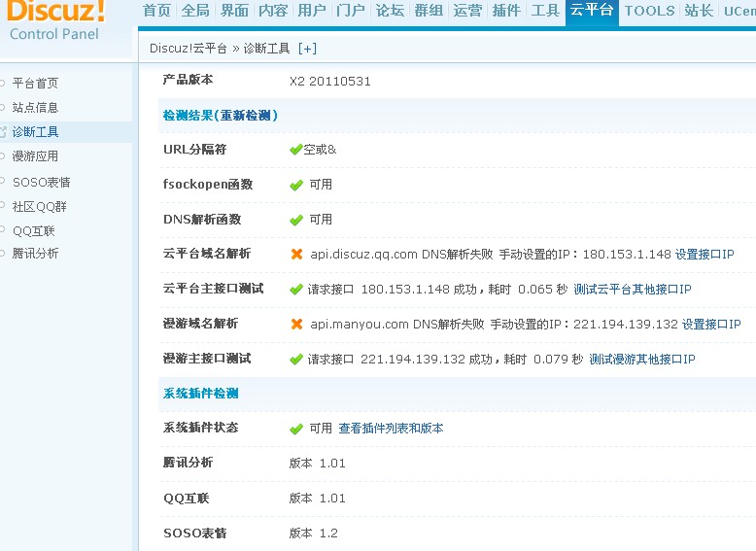The width and height of the screenshot is (756, 551).
Task: Open 站点信息 in the sidebar
Action: tap(35, 108)
